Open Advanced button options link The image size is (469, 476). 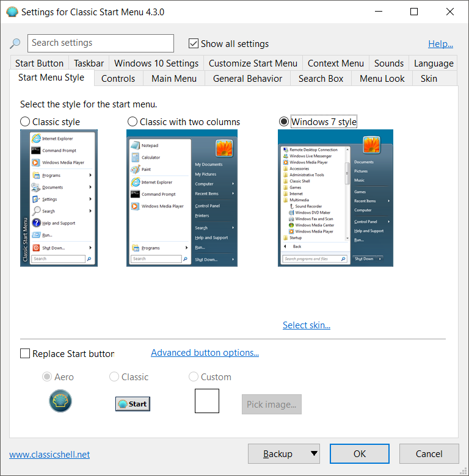[205, 353]
